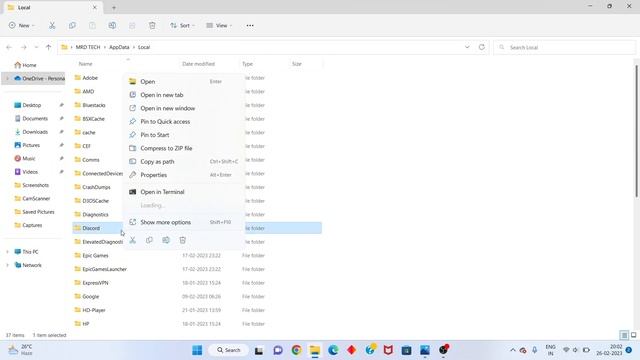Sort by the Date modified column header

[198, 64]
